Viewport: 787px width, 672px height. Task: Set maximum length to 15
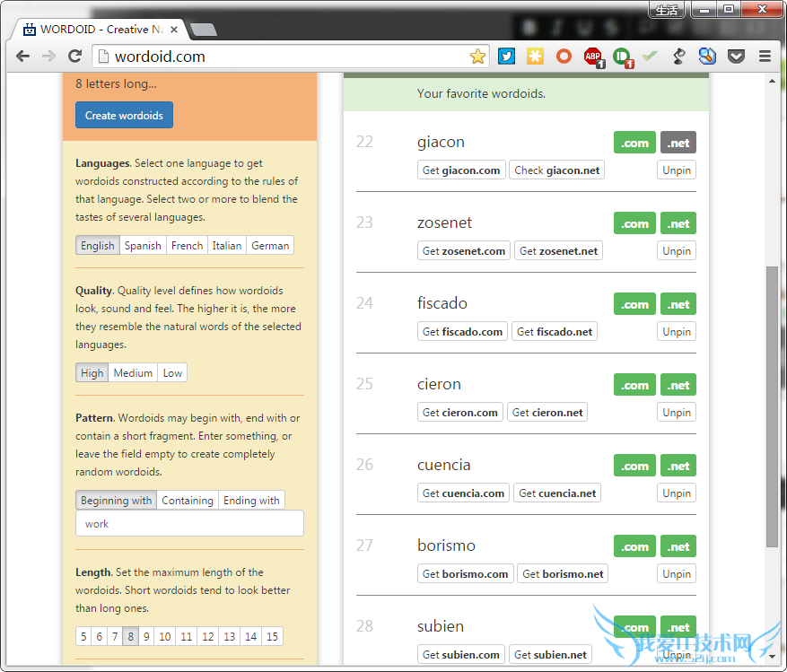(272, 636)
